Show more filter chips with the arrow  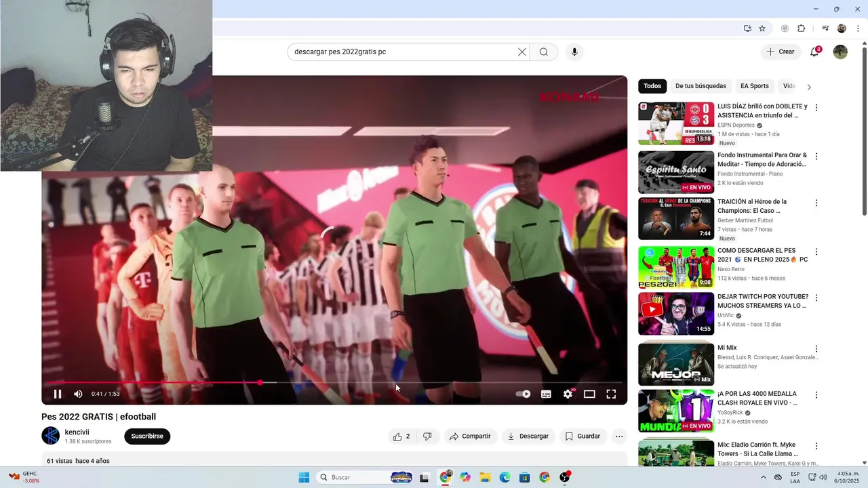pos(808,87)
